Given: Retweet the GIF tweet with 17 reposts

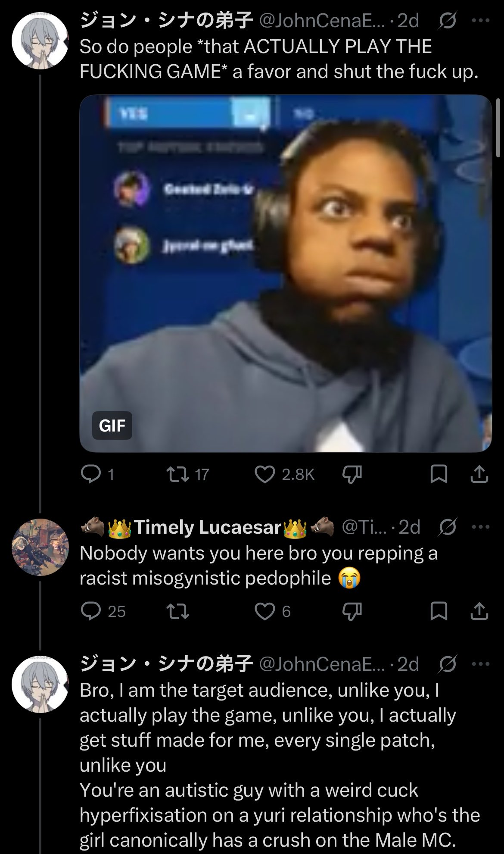Looking at the screenshot, I should coord(187,475).
